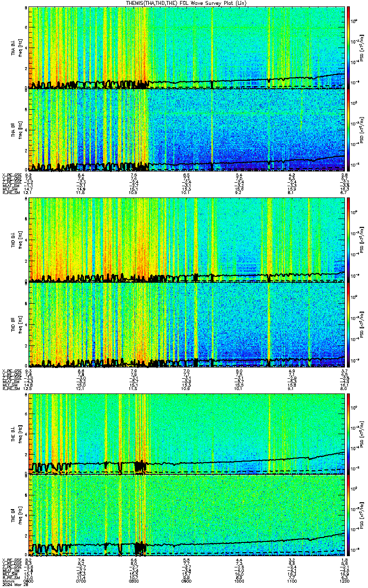
Task: Click the 0700 time tick label
Action: [x=81, y=582]
